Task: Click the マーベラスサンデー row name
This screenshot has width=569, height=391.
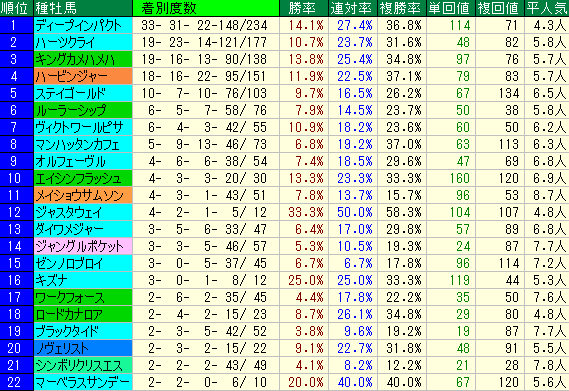Action: [83, 382]
